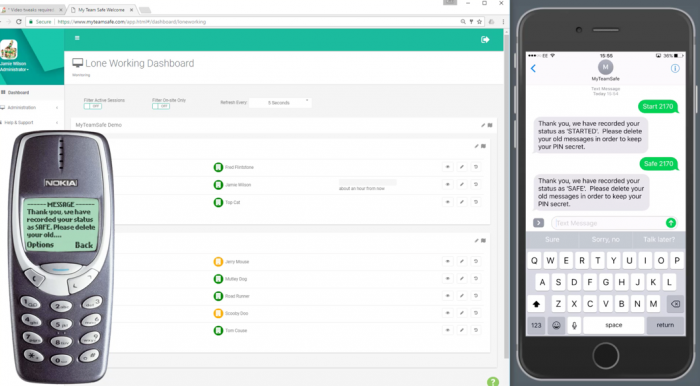Click the eye icon for Mutley Dog
Image resolution: width=700 pixels, height=386 pixels.
point(447,279)
